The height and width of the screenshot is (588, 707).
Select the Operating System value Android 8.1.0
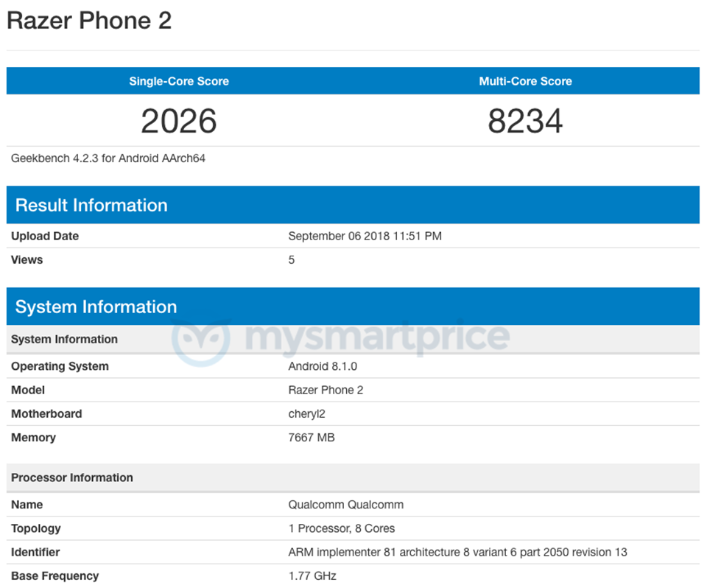click(x=320, y=366)
